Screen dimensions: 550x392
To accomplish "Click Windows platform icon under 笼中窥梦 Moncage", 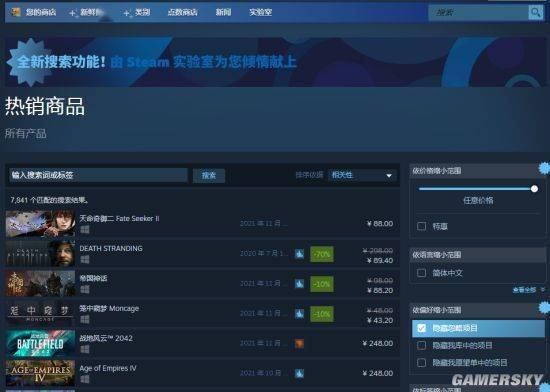I will [85, 319].
